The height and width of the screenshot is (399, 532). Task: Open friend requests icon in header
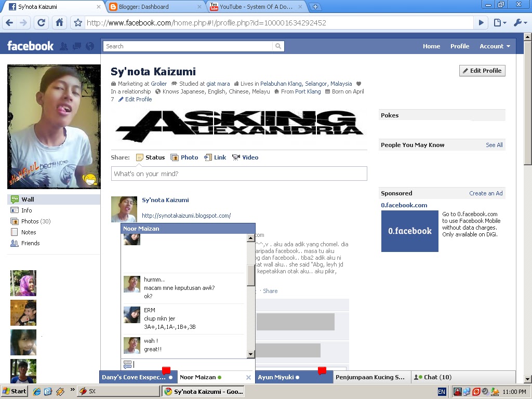[64, 46]
